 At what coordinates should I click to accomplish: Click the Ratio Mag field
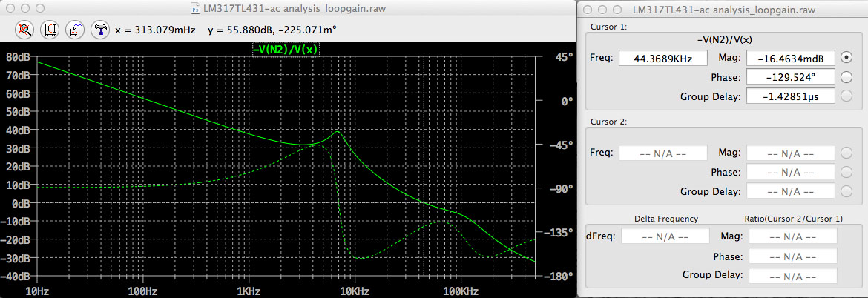pos(793,236)
